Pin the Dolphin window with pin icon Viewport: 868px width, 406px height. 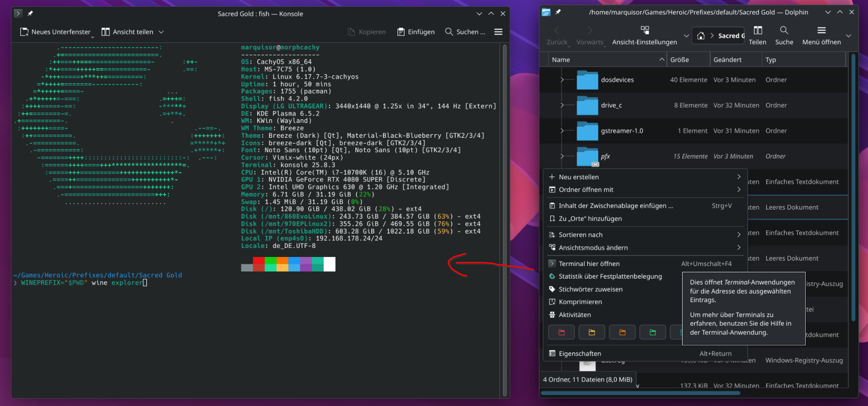click(558, 12)
